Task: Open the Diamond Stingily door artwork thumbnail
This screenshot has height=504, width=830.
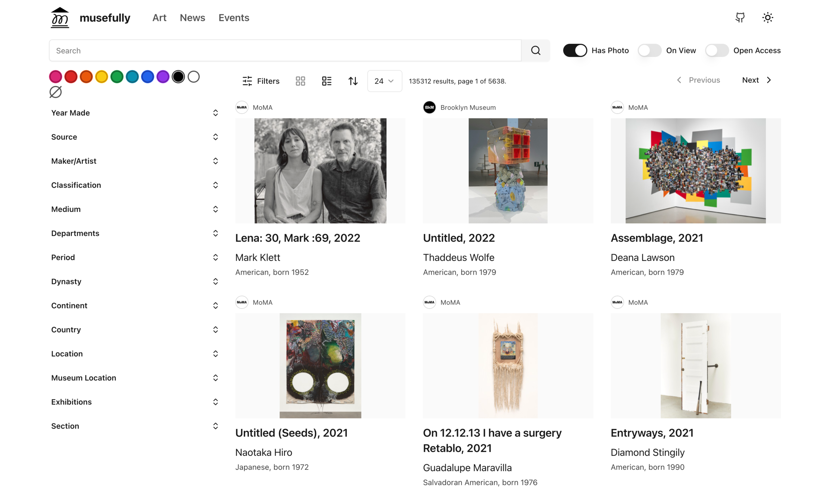Action: [x=696, y=366]
